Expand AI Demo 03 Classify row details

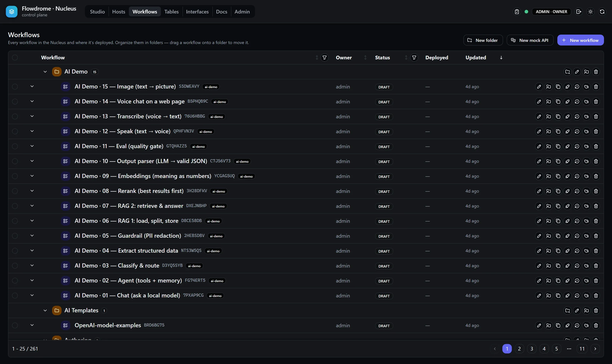pos(32,265)
